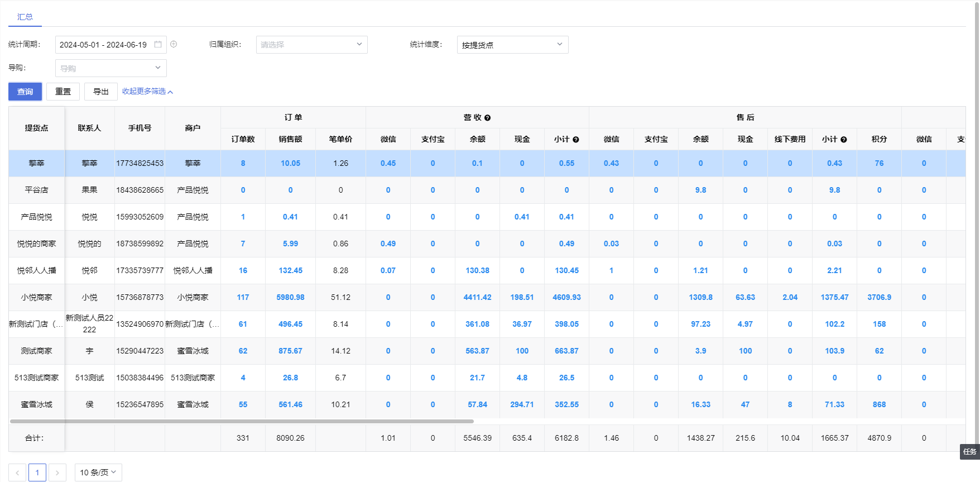Click the circular plus icon beside date range

(174, 44)
